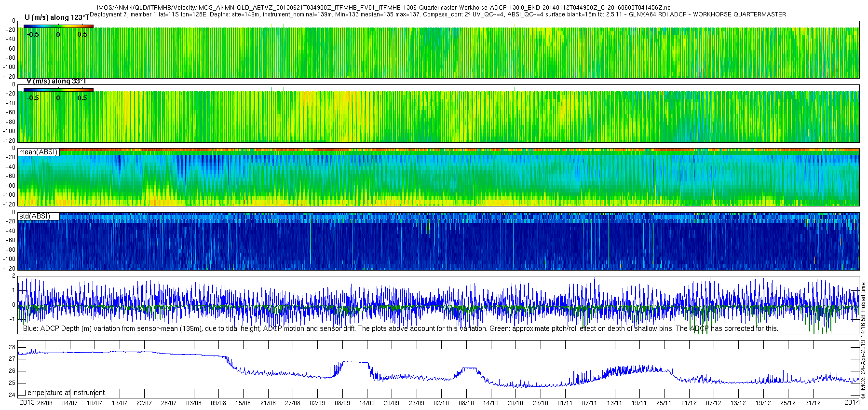868x410 pixels.
Task: Click the '26/10' date tick label
Action: click(541, 403)
